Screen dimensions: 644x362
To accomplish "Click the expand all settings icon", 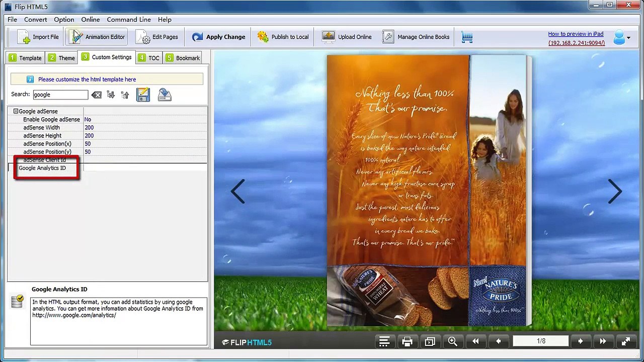I will [x=111, y=95].
